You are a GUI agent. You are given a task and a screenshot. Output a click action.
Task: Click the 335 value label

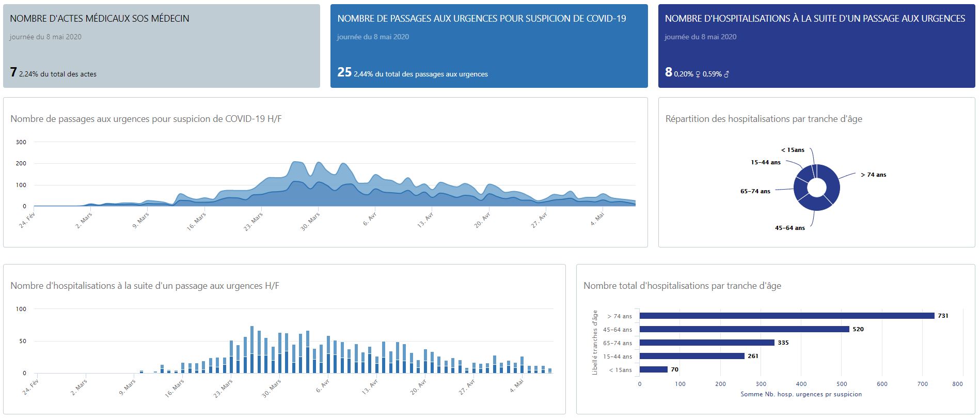[783, 343]
